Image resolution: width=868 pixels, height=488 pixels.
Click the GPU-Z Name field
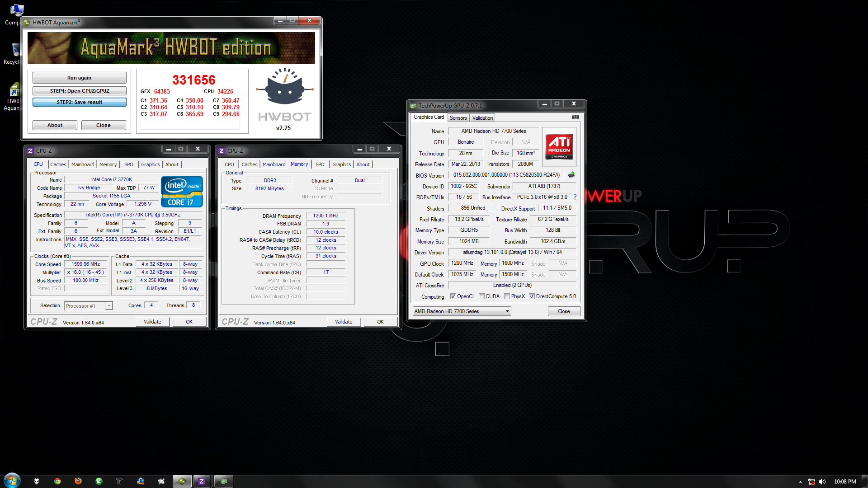[494, 131]
